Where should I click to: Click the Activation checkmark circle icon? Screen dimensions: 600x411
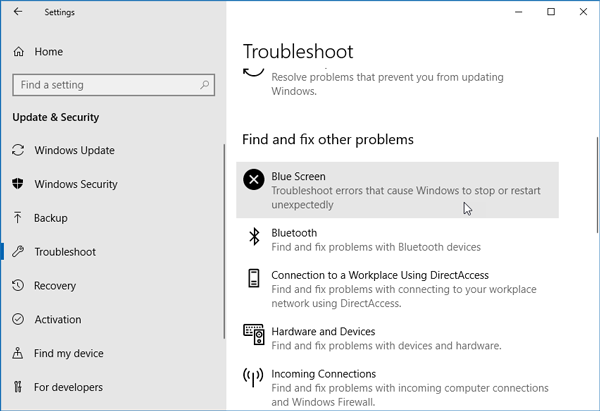(18, 319)
